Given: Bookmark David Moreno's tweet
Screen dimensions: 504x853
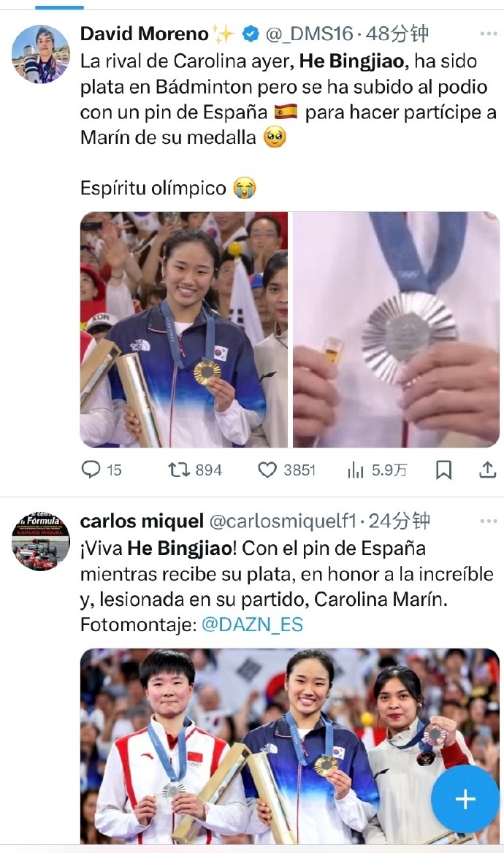Looking at the screenshot, I should 443,470.
